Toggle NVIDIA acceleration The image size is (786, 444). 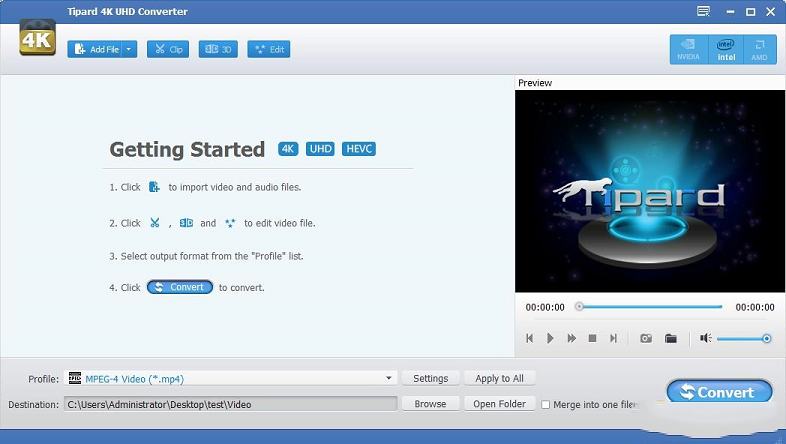(x=688, y=50)
